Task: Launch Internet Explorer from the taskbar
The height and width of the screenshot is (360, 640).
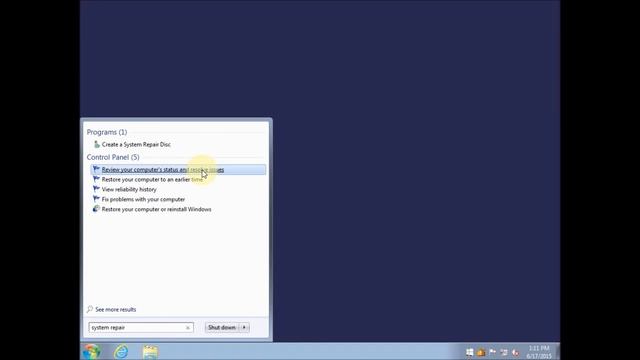Action: coord(121,351)
